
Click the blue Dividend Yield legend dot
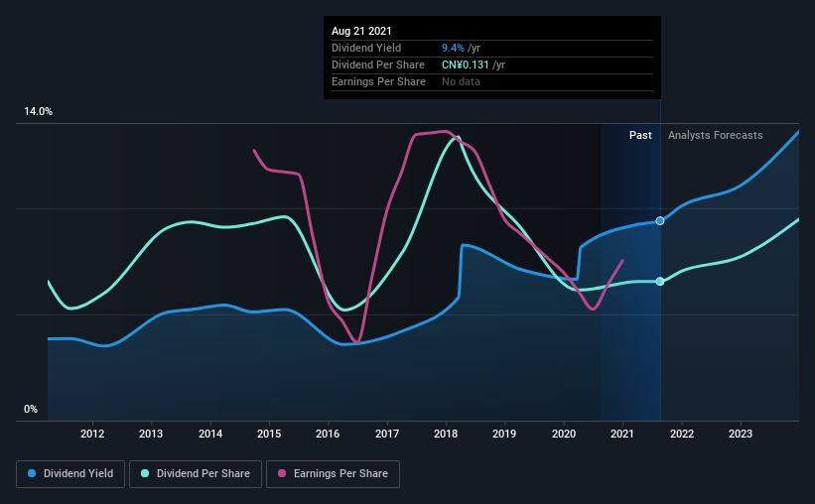32,473
